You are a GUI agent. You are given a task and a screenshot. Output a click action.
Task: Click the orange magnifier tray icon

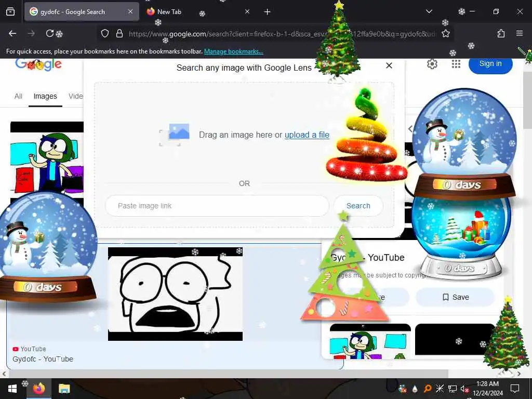tap(428, 389)
